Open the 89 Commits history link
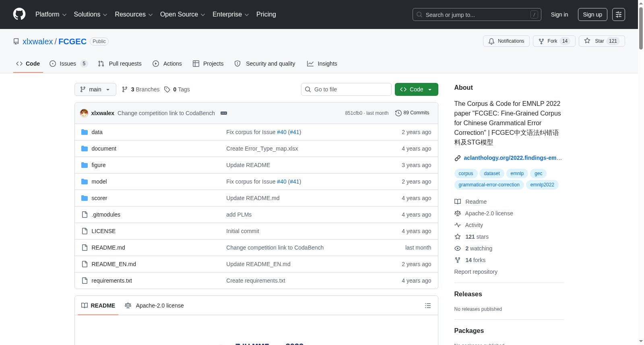This screenshot has height=345, width=644. pos(413,113)
